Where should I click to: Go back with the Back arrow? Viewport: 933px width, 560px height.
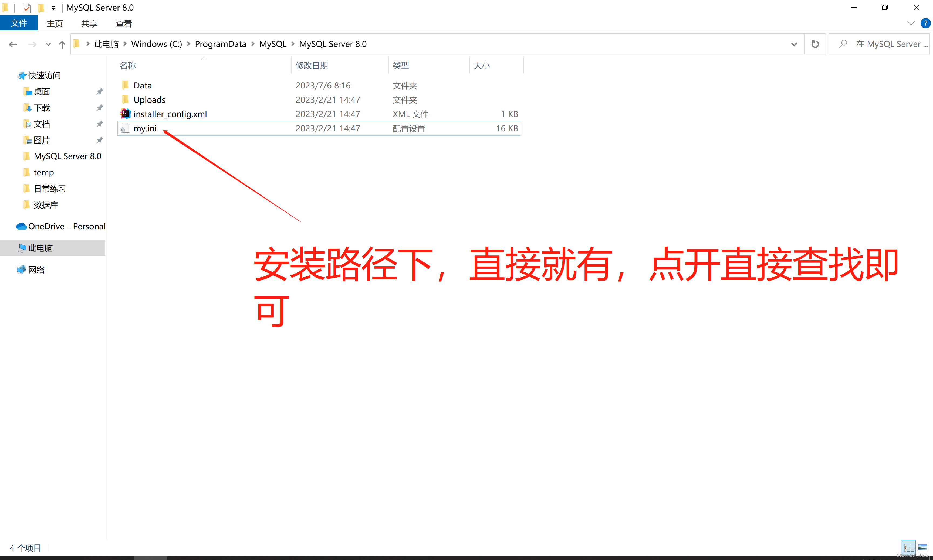coord(13,45)
